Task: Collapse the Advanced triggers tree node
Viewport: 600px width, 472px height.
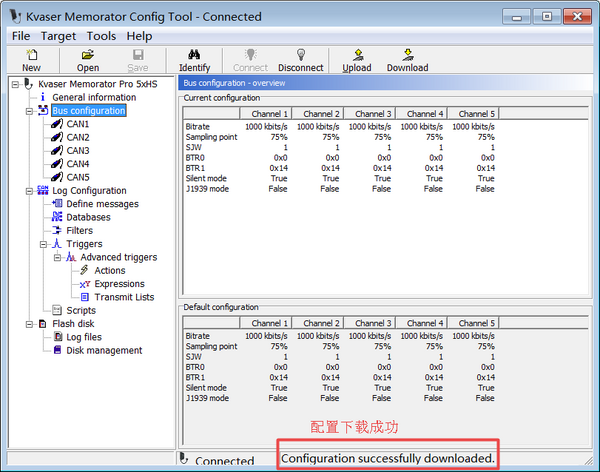Action: tap(57, 257)
